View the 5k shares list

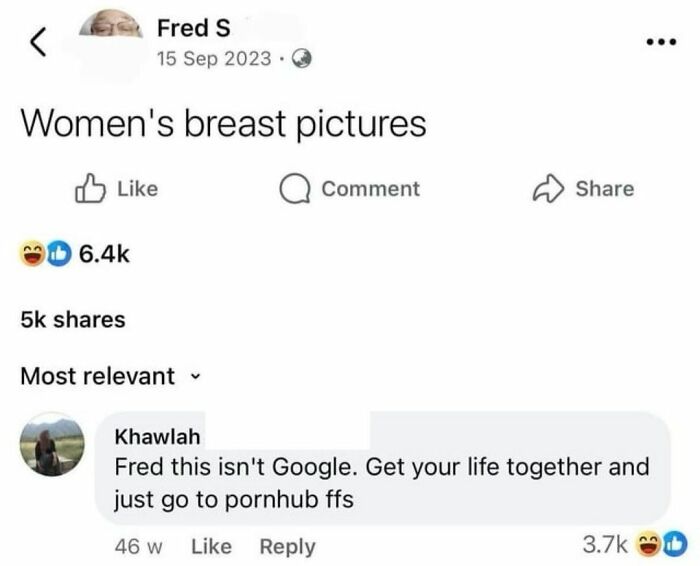(73, 320)
